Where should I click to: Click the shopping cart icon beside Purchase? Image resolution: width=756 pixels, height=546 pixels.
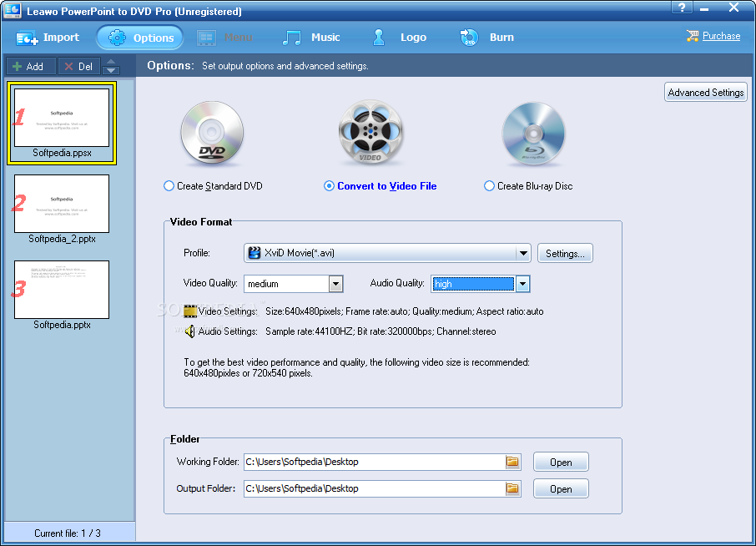pyautogui.click(x=693, y=36)
